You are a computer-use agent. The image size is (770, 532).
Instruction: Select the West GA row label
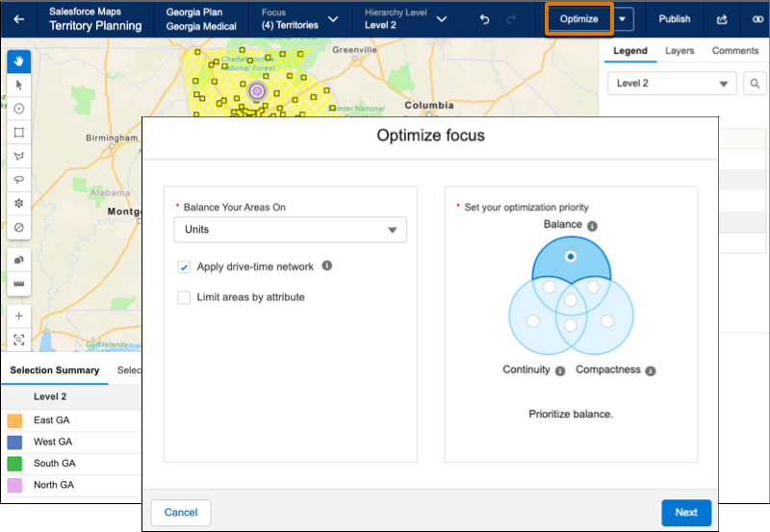53,442
